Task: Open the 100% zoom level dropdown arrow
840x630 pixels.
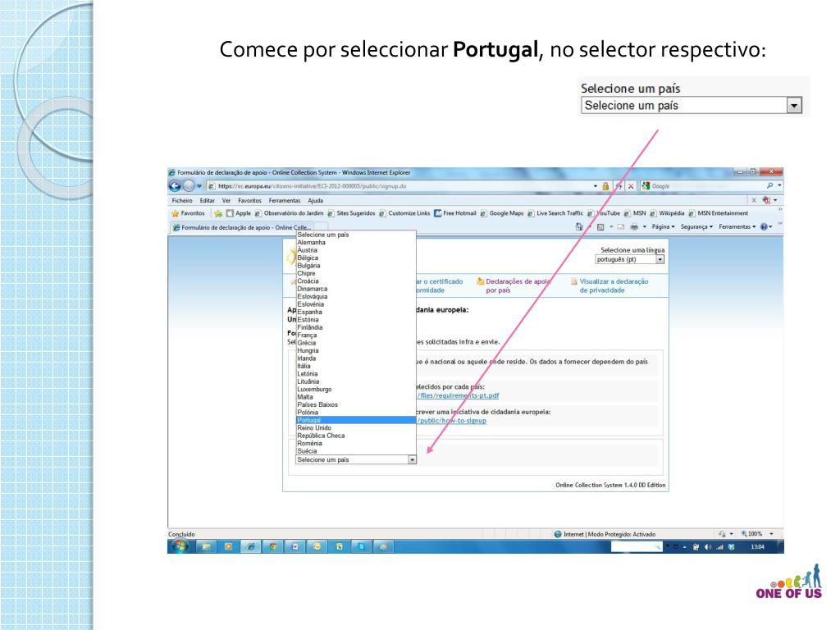Action: pyautogui.click(x=771, y=534)
